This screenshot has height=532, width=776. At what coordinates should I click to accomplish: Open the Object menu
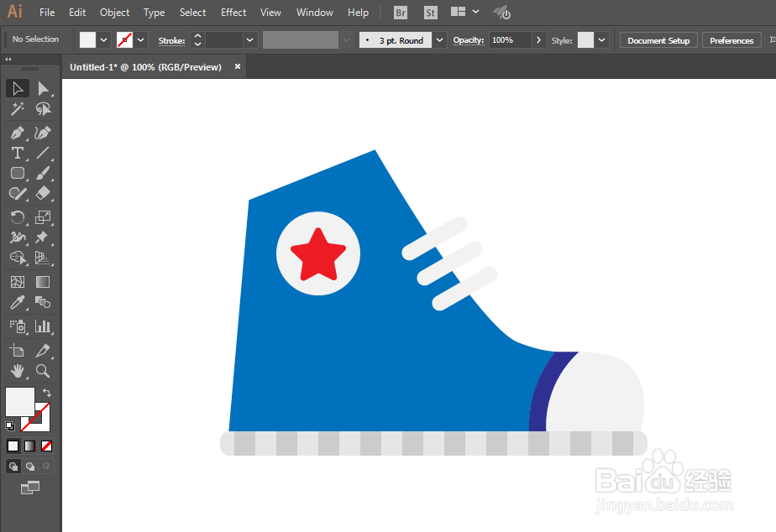click(114, 13)
